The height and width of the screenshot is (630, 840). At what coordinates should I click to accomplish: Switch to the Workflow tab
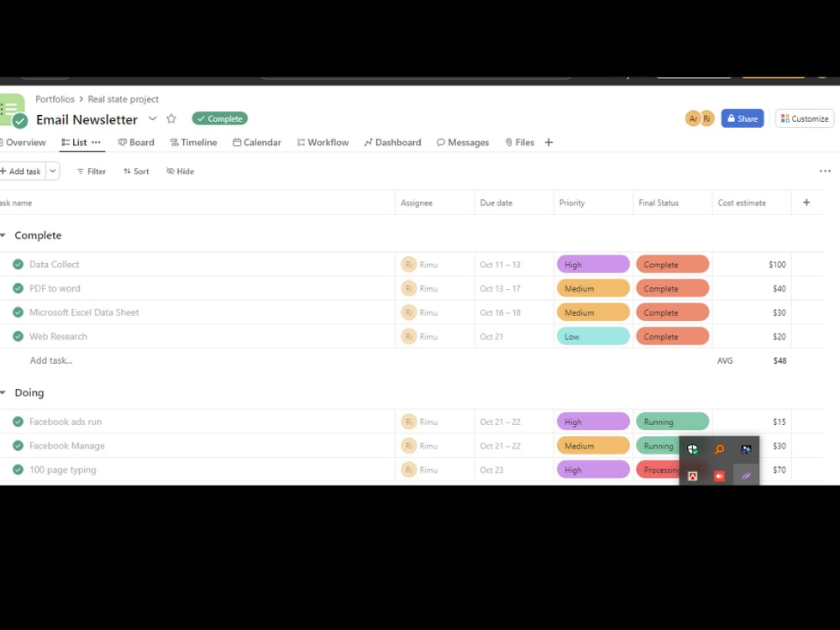click(323, 143)
